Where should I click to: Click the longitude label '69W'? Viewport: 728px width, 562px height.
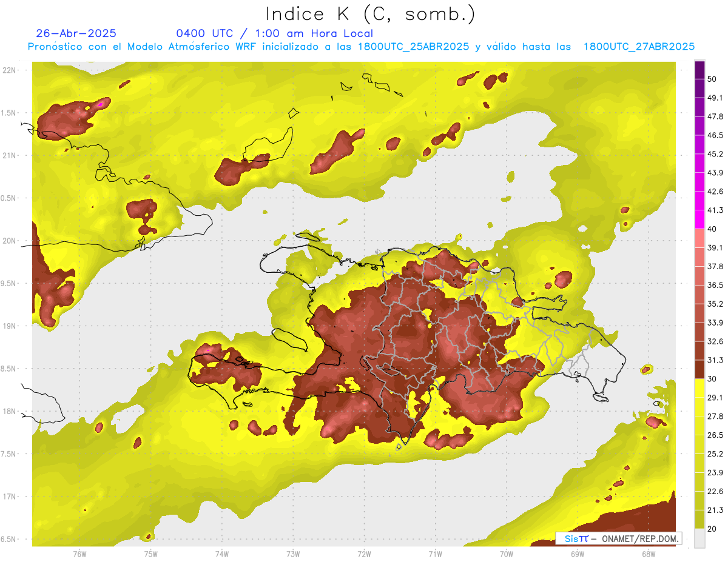[x=578, y=554]
